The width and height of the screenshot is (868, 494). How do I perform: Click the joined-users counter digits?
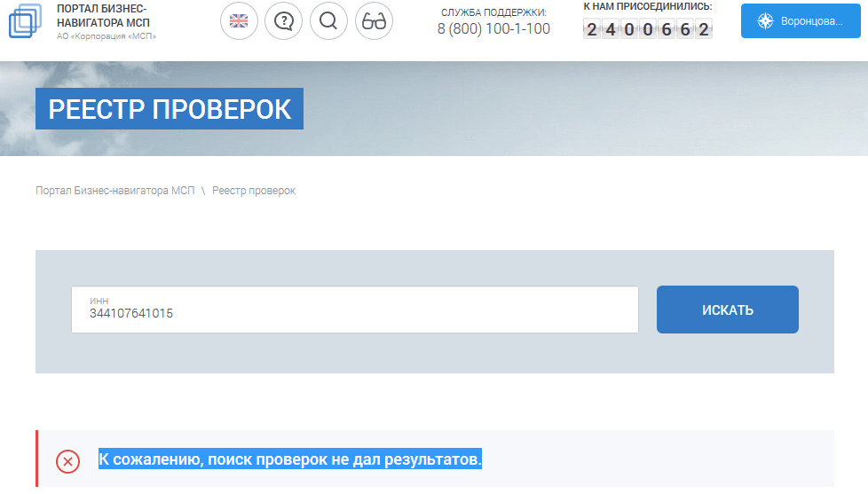[647, 29]
